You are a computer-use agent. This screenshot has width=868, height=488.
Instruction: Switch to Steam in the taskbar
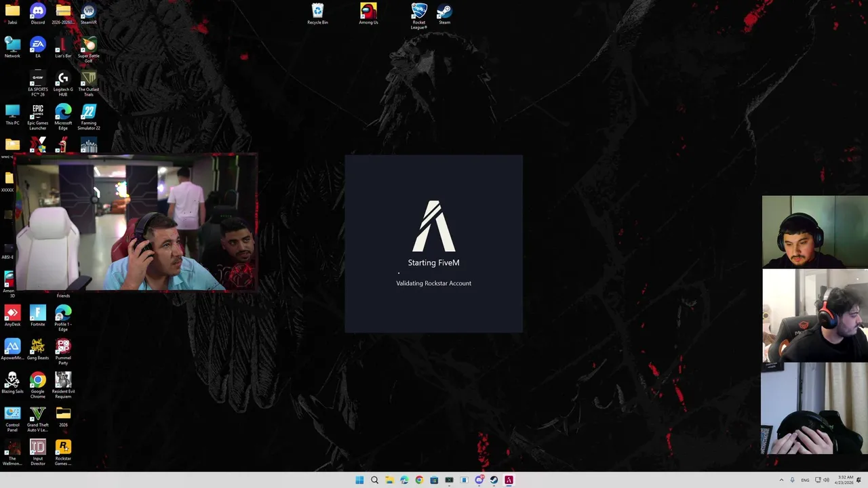click(x=494, y=480)
